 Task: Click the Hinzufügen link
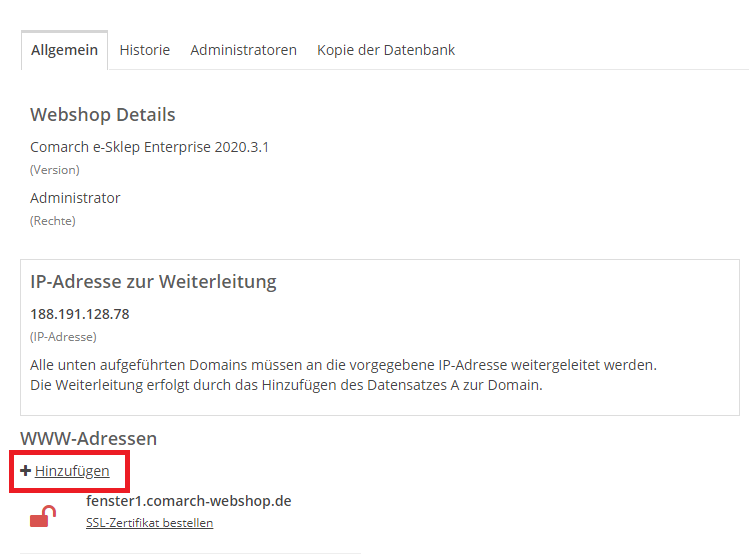click(x=72, y=471)
